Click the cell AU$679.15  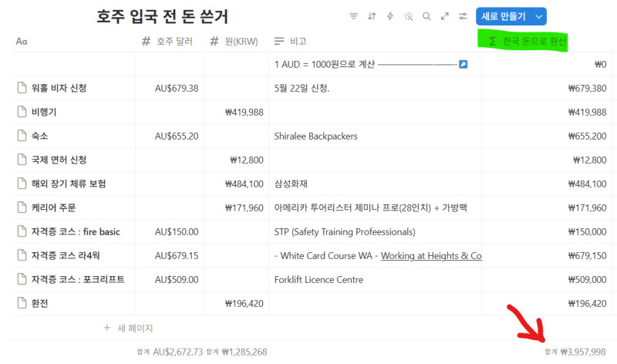point(170,256)
